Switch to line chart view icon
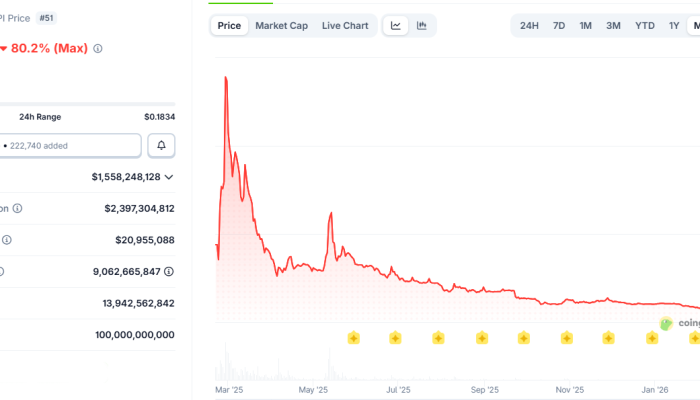The width and height of the screenshot is (700, 400). click(397, 25)
